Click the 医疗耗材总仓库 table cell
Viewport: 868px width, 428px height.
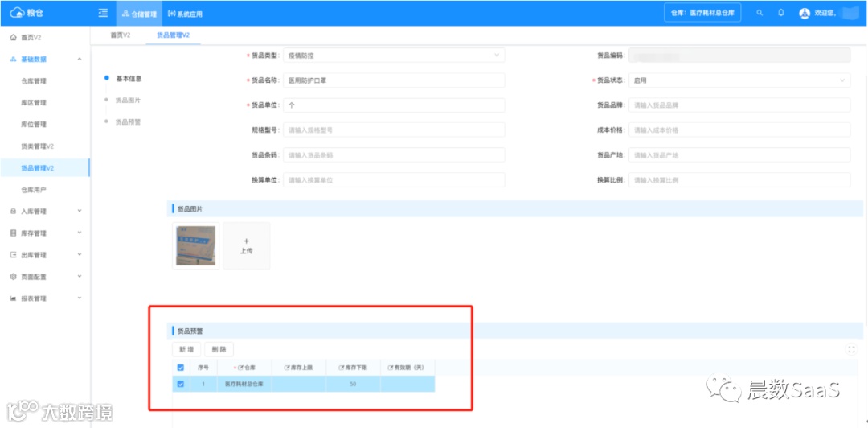point(244,385)
